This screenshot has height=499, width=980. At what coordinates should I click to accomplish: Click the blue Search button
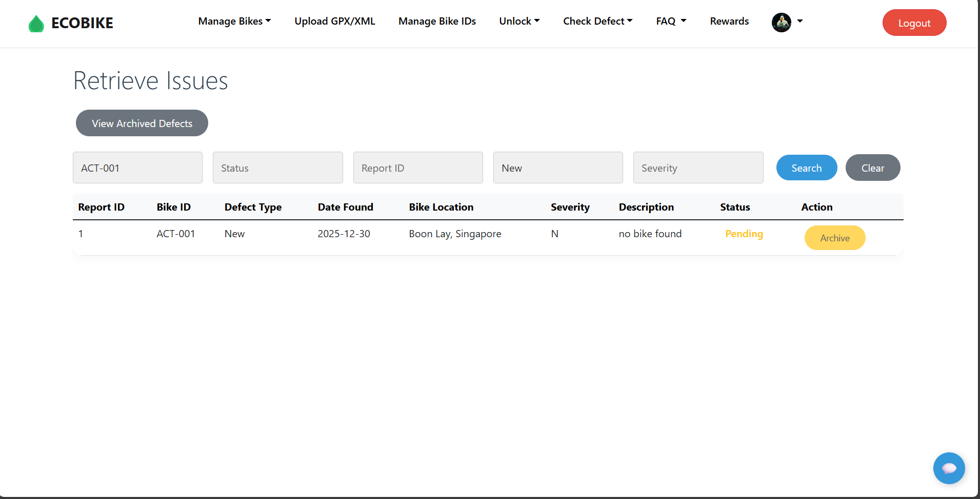point(806,168)
